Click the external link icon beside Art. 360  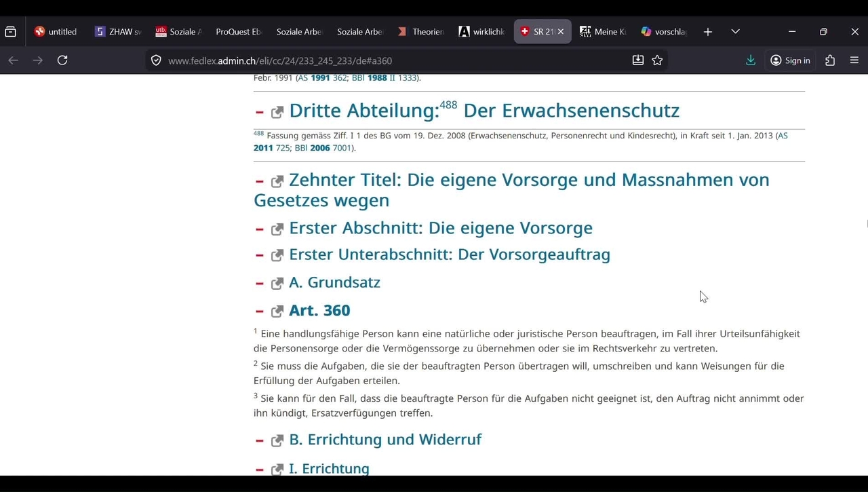[277, 311]
